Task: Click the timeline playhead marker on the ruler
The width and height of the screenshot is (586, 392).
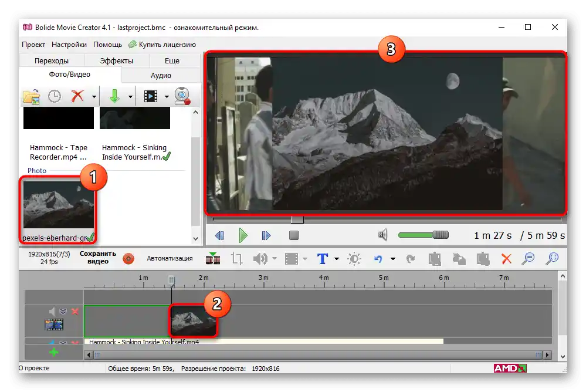Action: point(171,280)
